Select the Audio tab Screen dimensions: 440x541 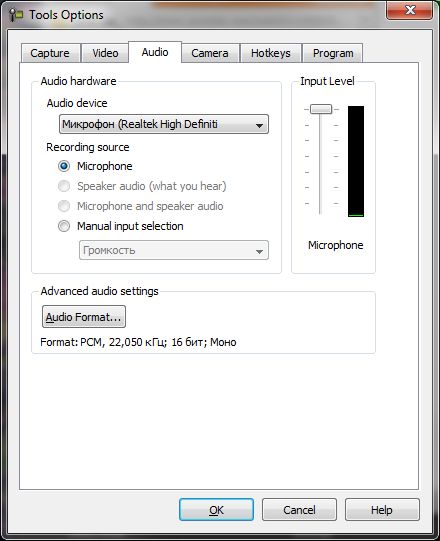click(155, 52)
